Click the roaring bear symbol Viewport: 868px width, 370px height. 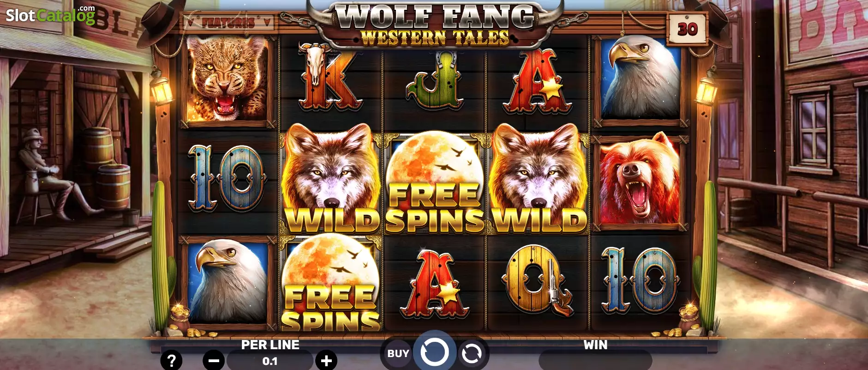(640, 181)
